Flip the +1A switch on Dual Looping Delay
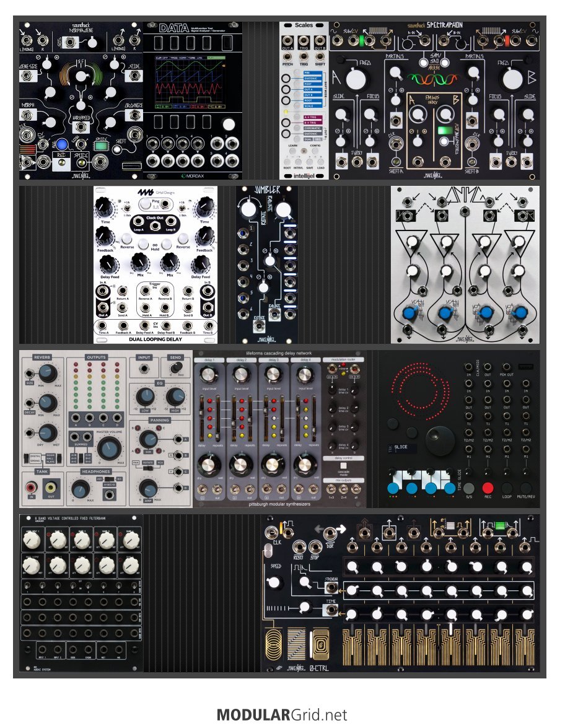565x728 pixels. [x=127, y=209]
